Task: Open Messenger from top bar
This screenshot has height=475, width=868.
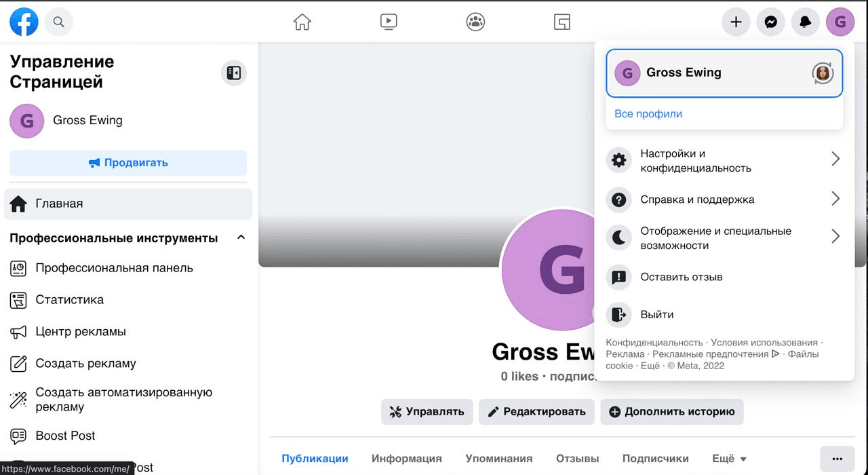Action: [770, 22]
